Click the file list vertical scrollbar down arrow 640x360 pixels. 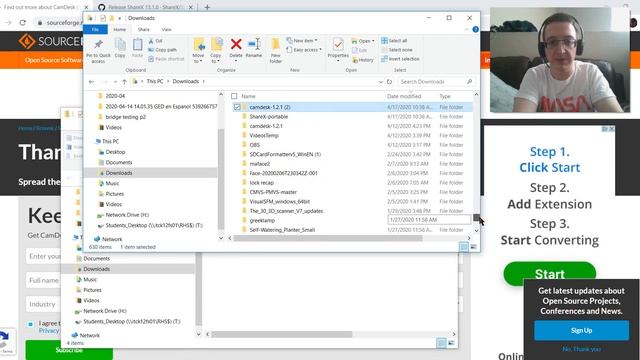pos(476,231)
